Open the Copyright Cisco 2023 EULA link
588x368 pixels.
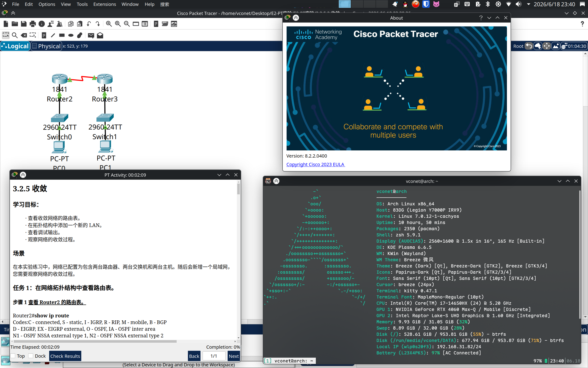pos(316,164)
